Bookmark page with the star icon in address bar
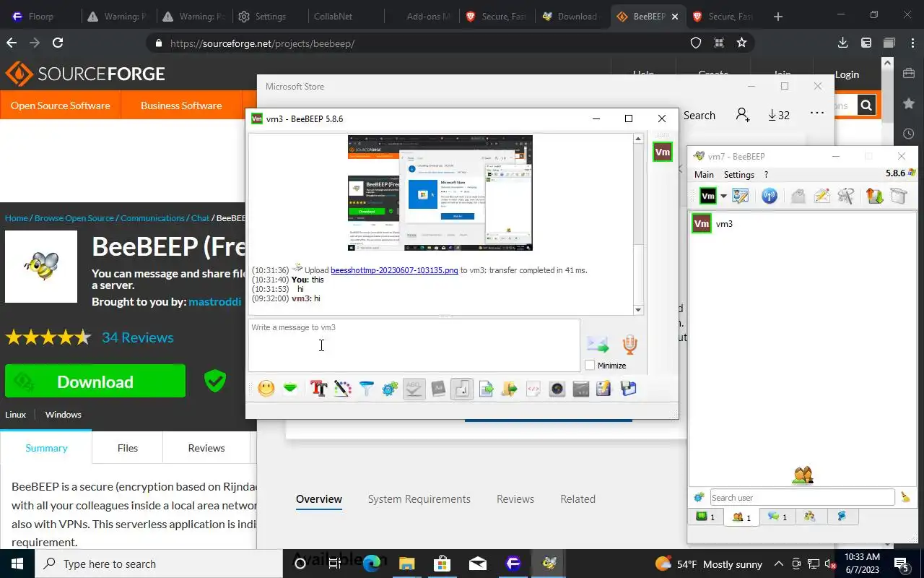This screenshot has height=578, width=924. tap(741, 43)
